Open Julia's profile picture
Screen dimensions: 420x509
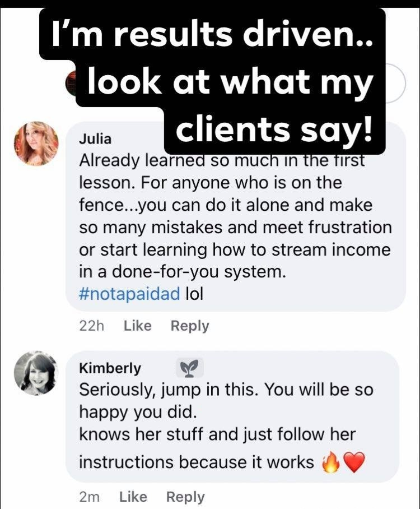pos(36,144)
